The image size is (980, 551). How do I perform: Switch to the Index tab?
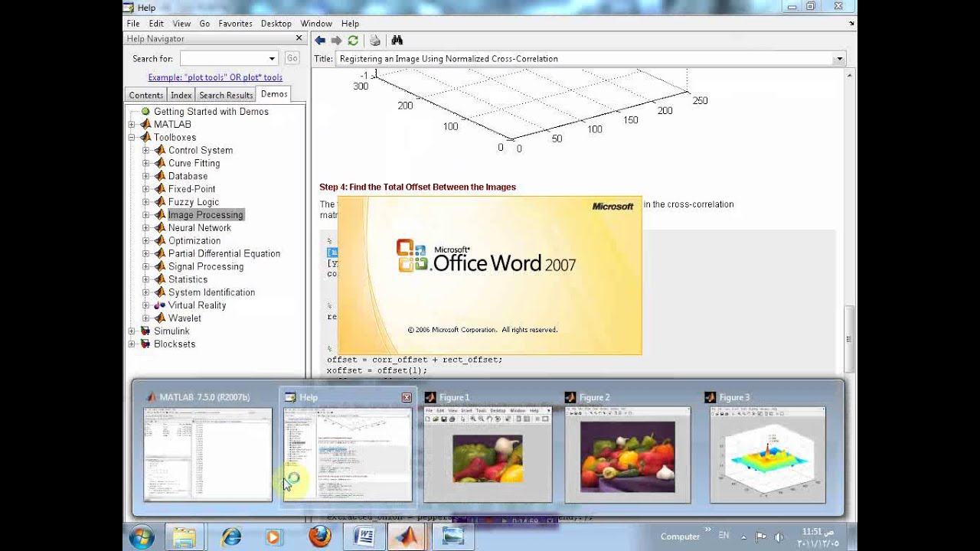point(181,95)
